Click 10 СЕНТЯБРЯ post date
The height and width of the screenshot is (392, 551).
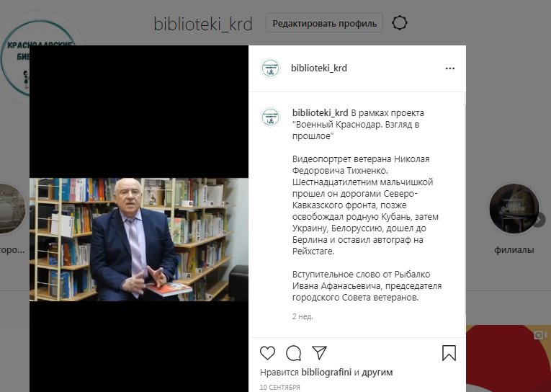point(279,387)
